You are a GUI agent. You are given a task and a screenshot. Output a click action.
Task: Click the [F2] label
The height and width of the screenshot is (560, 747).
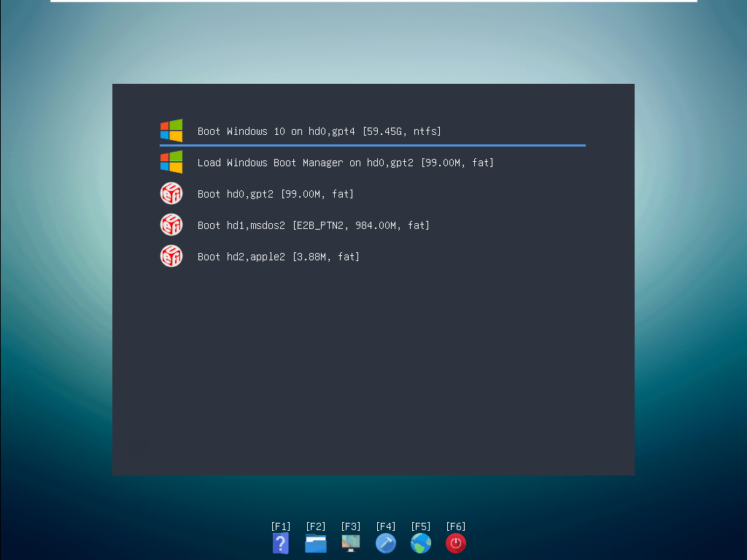coord(316,526)
